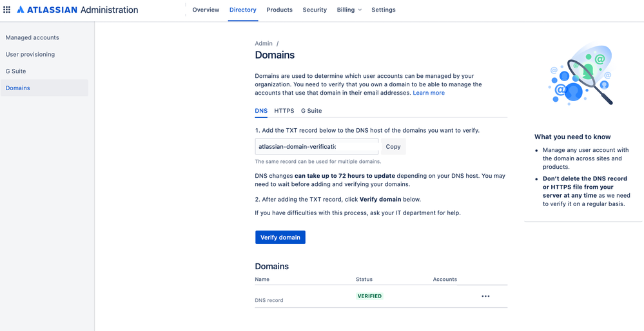Viewport: 644px width, 331px height.
Task: Select the Directory tab
Action: point(243,10)
